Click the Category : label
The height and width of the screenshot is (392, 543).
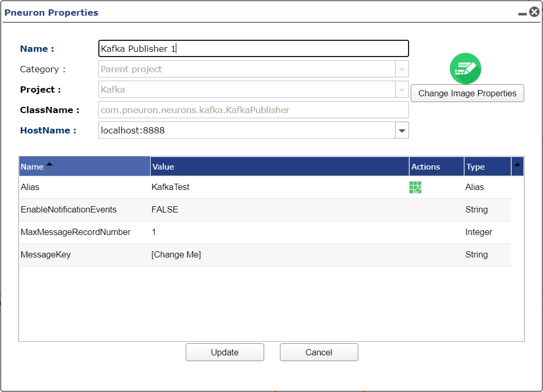[x=42, y=69]
